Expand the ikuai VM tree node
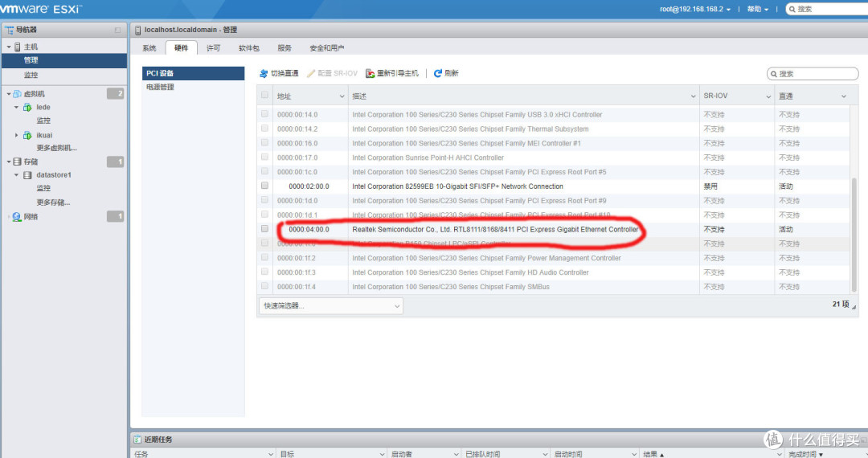 point(17,135)
